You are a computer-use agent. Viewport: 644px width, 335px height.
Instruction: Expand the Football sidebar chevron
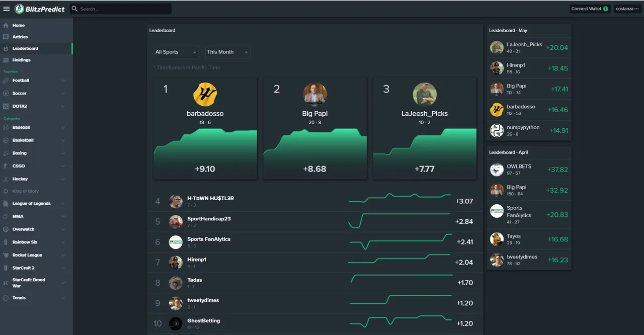pyautogui.click(x=63, y=80)
